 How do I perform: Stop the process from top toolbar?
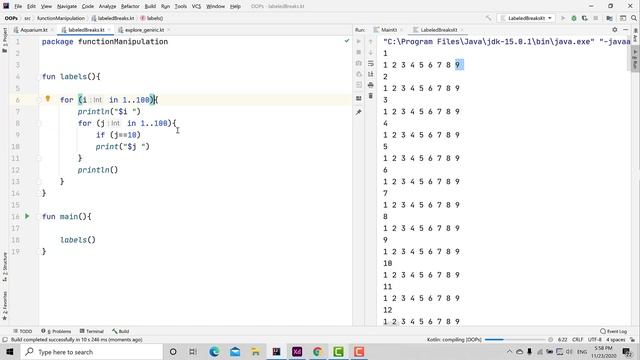(x=596, y=18)
